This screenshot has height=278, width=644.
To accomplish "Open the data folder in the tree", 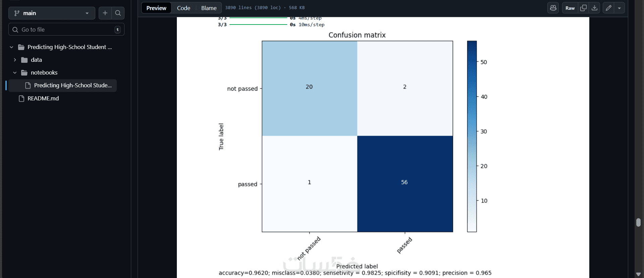I will 36,60.
